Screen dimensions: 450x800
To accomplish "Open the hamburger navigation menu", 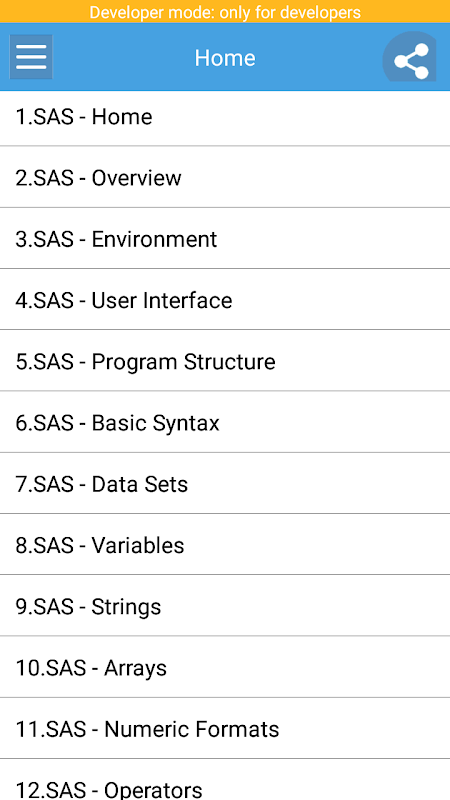I will pos(31,57).
